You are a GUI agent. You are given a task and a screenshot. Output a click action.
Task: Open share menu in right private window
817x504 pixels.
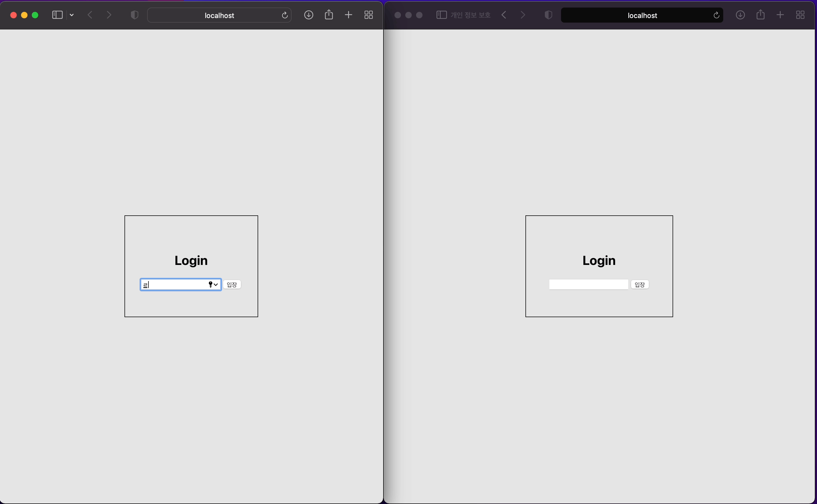[760, 15]
